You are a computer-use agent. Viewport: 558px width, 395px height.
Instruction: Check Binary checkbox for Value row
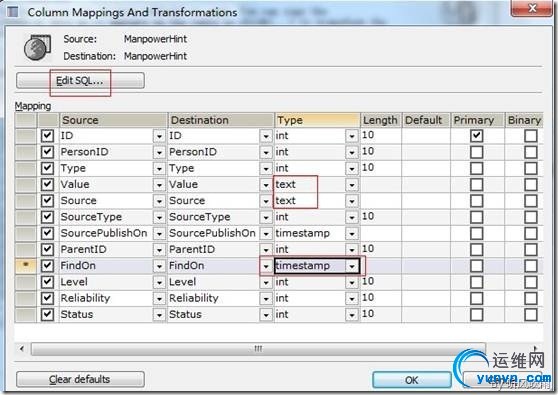click(531, 184)
